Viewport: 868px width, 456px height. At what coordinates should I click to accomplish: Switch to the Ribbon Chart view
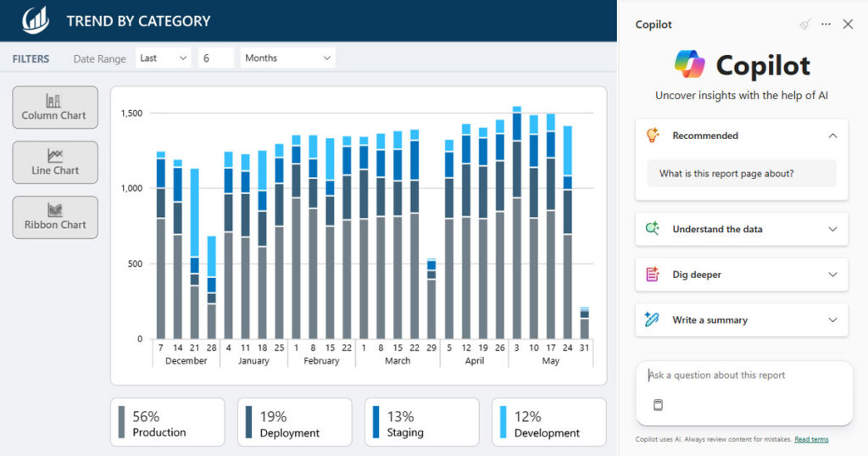55,217
